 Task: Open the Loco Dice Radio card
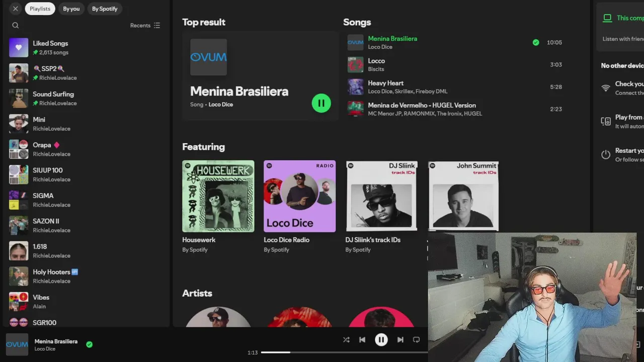click(299, 207)
